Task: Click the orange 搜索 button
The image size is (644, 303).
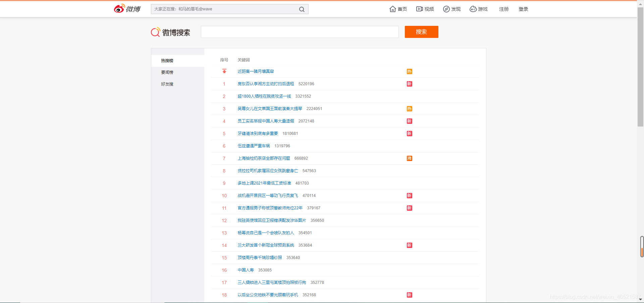Action: [422, 32]
